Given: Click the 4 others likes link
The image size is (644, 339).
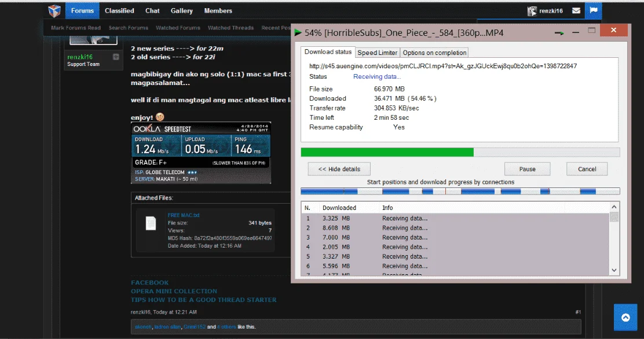Looking at the screenshot, I should coord(226,327).
